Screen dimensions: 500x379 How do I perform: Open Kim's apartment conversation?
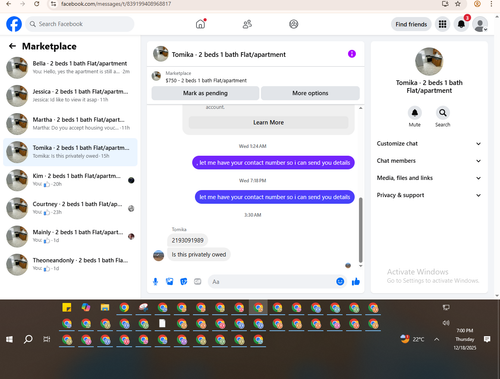point(70,180)
